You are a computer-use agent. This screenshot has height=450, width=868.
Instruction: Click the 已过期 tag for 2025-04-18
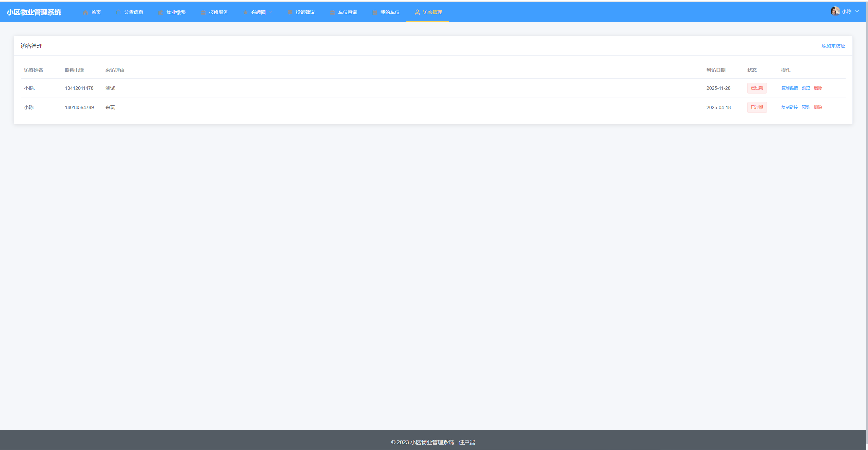coord(757,107)
